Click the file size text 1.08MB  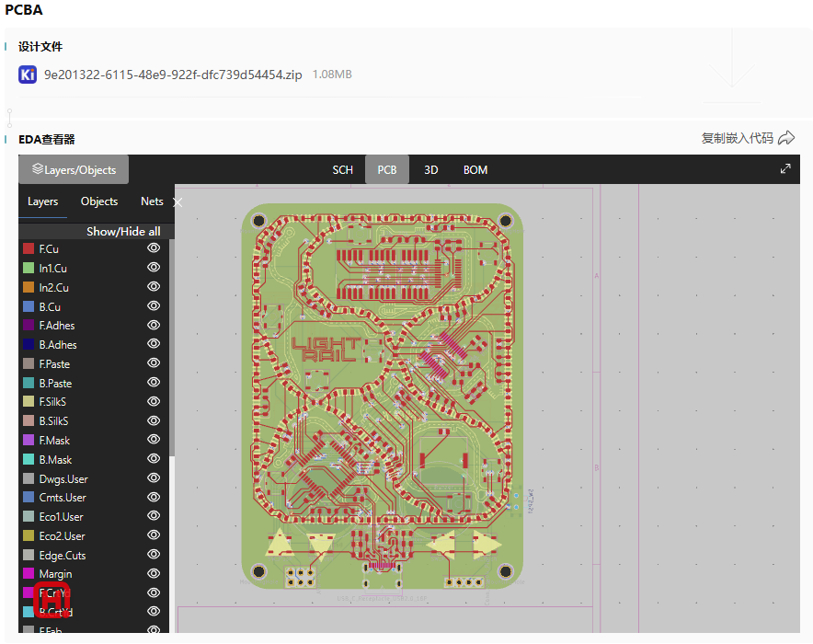[x=332, y=75]
